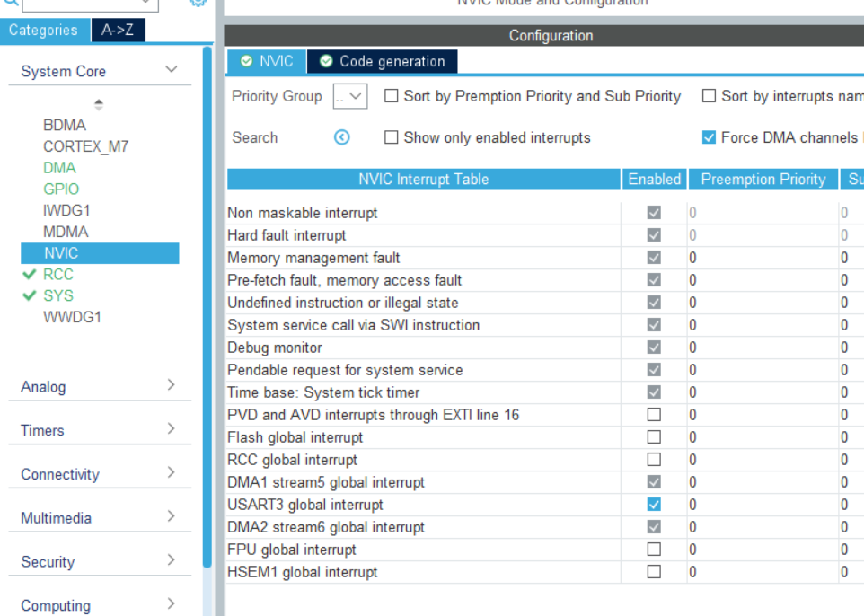Open RCC configuration
Screen dimensions: 864x616
tap(58, 275)
